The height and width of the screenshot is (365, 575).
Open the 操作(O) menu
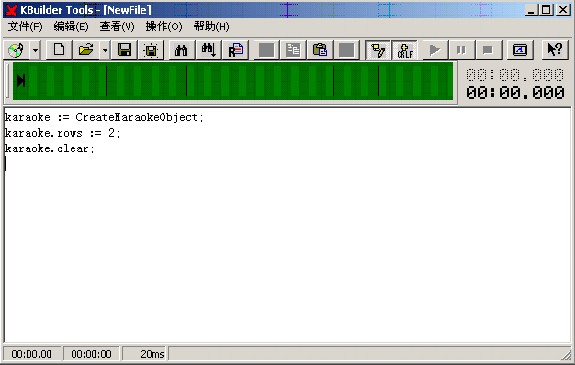click(x=164, y=26)
